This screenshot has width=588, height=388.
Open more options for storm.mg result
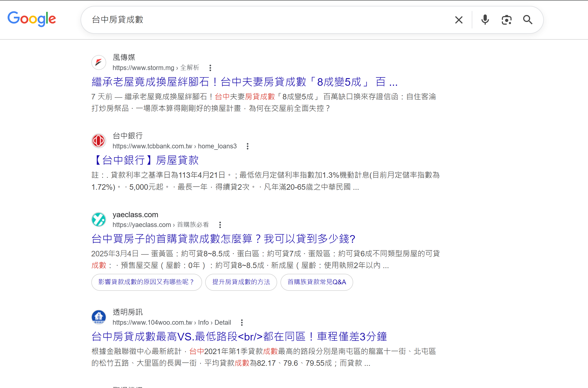[x=210, y=68]
